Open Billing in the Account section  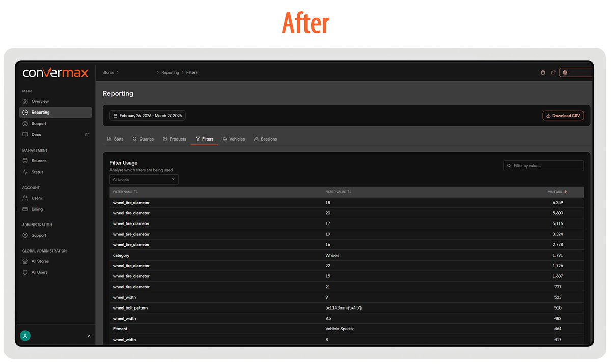[x=55, y=209]
